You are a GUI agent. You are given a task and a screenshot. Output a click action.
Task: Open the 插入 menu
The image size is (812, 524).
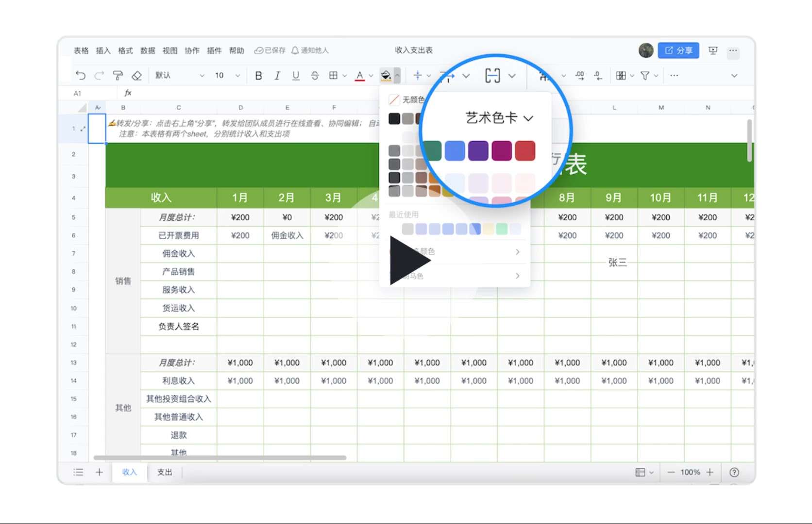[103, 50]
